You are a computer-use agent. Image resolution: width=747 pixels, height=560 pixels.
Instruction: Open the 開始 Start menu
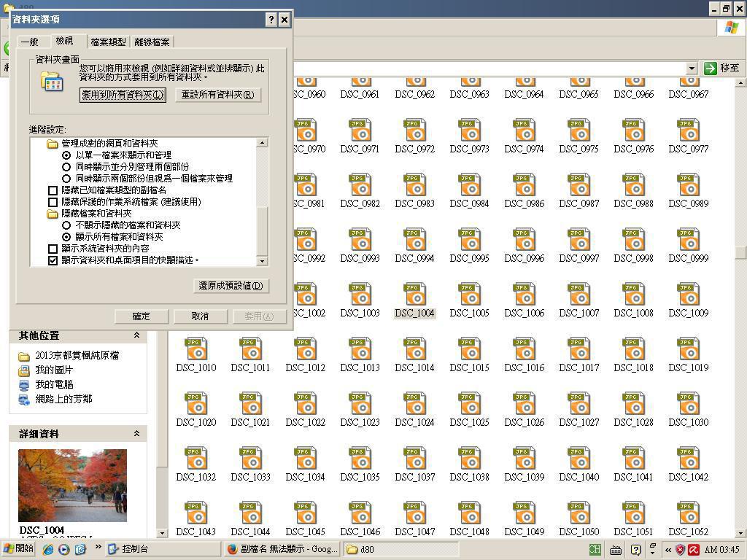coord(19,549)
